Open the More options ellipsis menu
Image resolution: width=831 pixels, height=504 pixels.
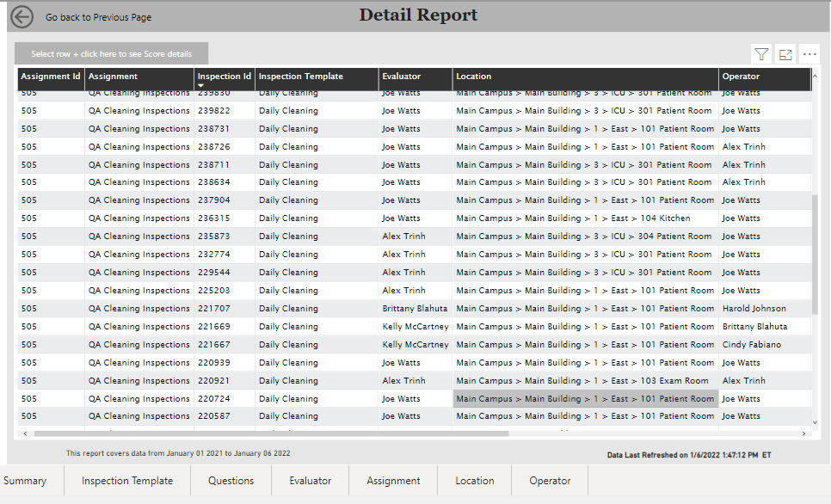point(809,53)
